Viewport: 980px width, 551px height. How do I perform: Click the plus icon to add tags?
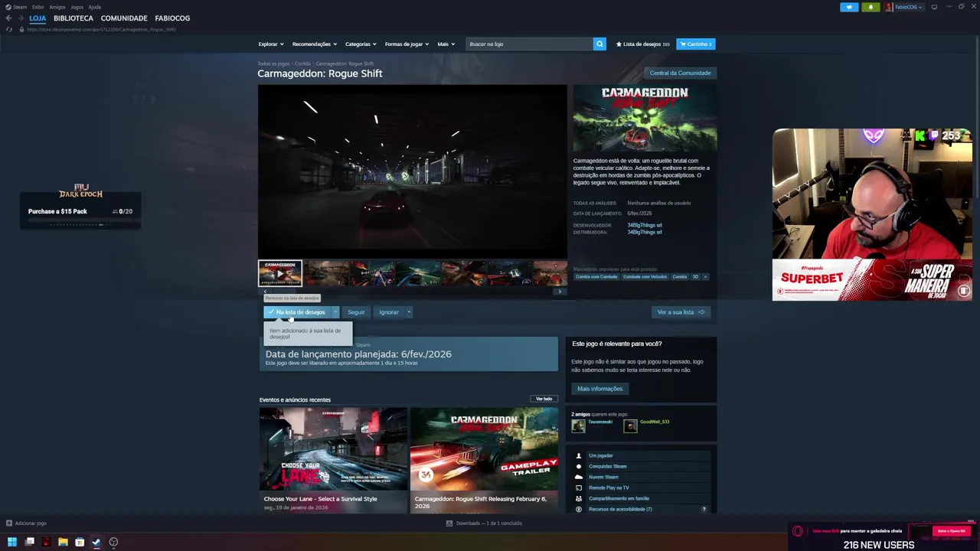tap(705, 276)
